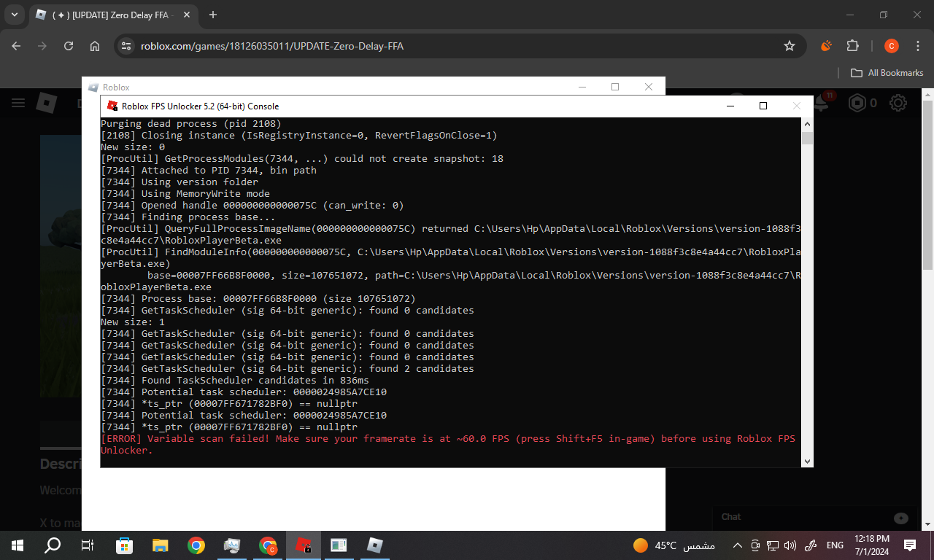Open the 45°C weather widget
The width and height of the screenshot is (934, 560).
pos(674,545)
